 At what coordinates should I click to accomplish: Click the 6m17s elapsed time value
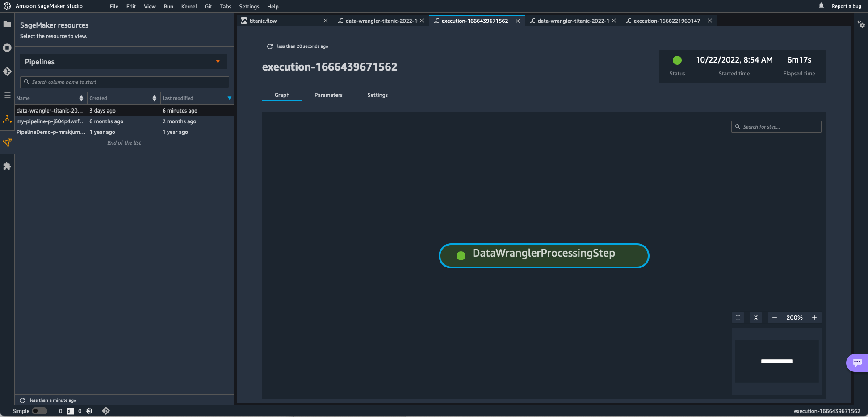[x=799, y=60]
